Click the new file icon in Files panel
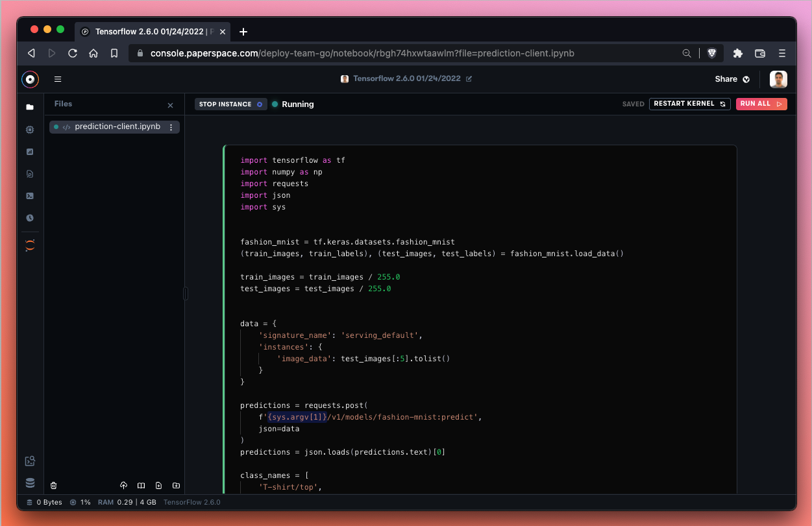812x526 pixels. tap(159, 485)
